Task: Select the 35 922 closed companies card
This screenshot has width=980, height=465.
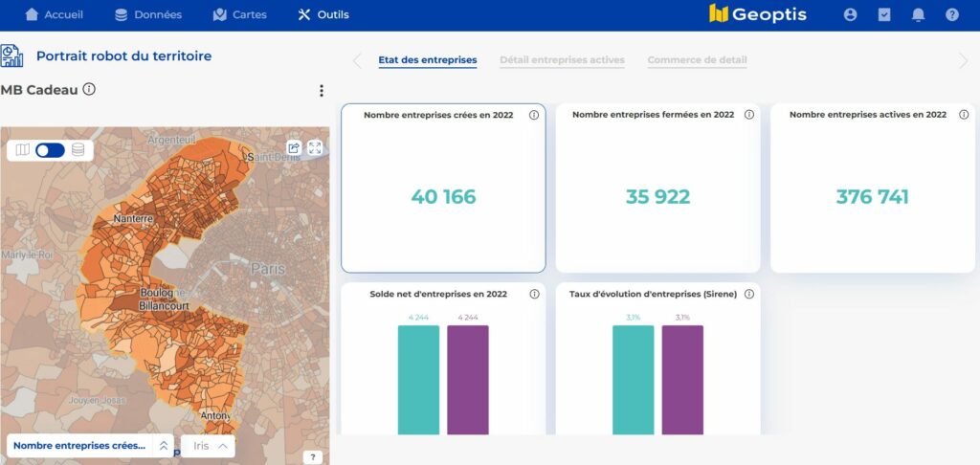Action: (x=657, y=188)
